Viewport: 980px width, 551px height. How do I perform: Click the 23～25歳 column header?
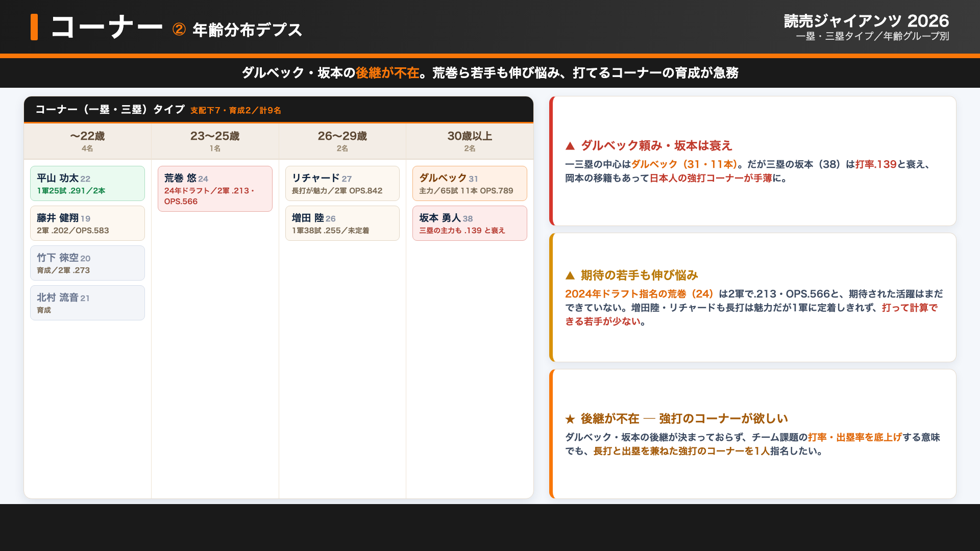(215, 141)
